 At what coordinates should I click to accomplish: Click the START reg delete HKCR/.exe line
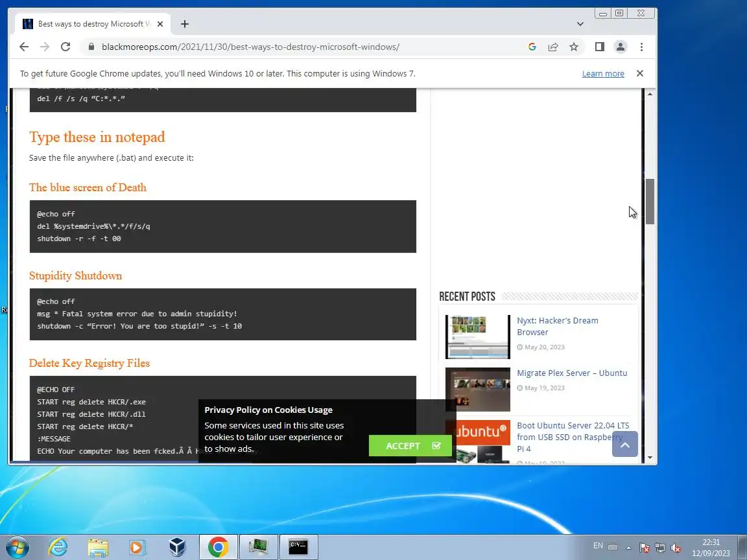tap(91, 402)
